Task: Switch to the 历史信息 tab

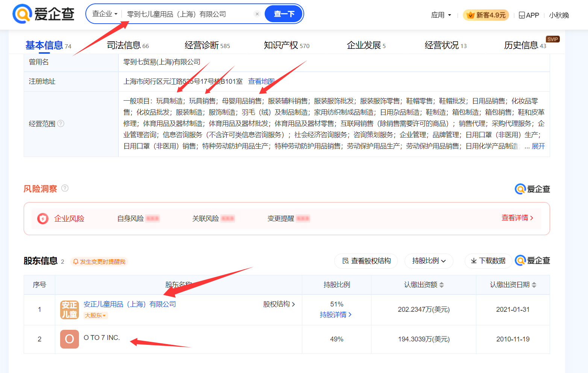Action: pyautogui.click(x=525, y=45)
